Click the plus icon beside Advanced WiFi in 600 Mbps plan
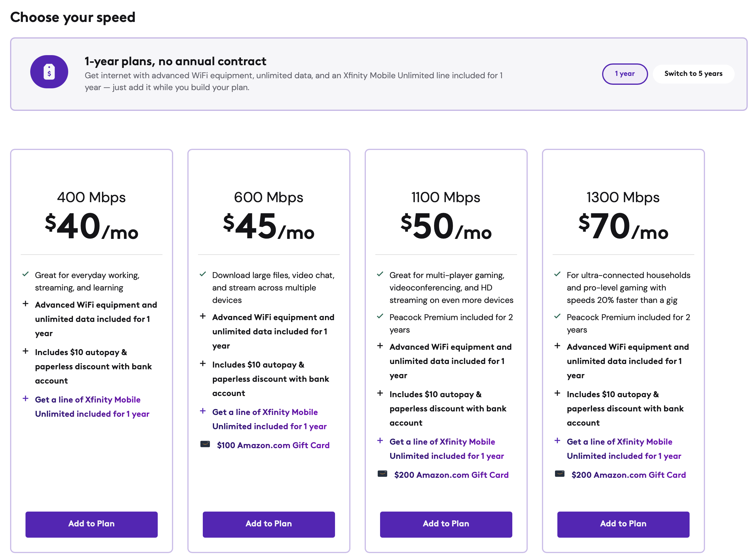This screenshot has height=559, width=756. point(203,316)
